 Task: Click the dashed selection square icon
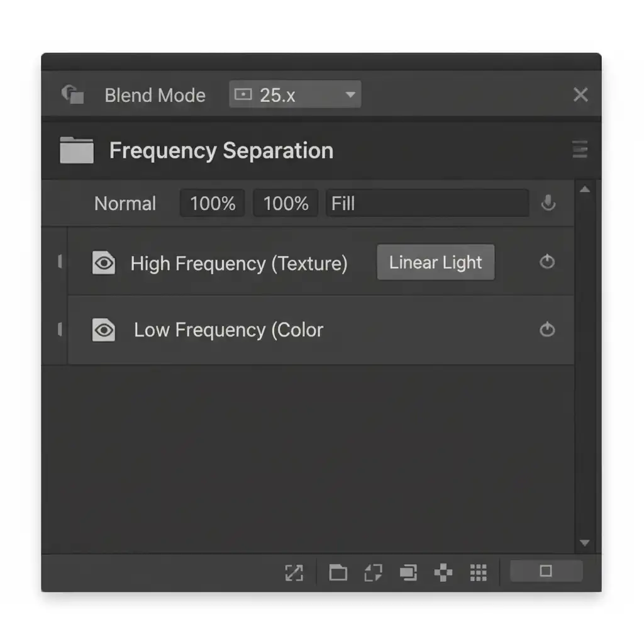click(x=373, y=572)
